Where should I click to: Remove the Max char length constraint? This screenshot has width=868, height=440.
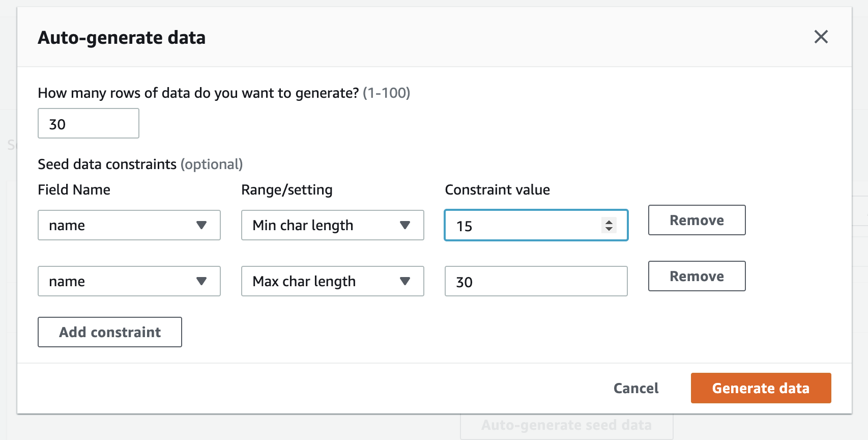(x=697, y=276)
